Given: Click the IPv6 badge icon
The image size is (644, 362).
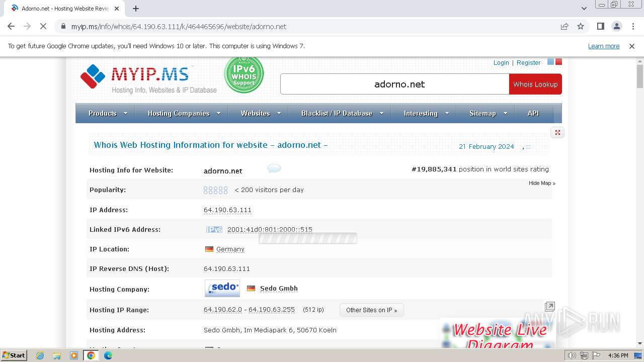Looking at the screenshot, I should tap(214, 229).
